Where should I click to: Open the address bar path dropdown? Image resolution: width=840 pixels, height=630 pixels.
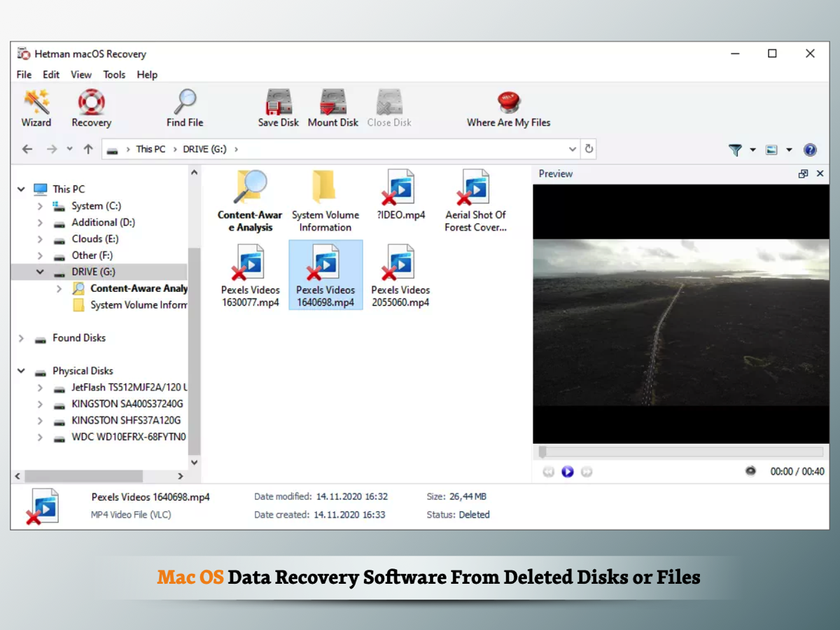tap(573, 149)
